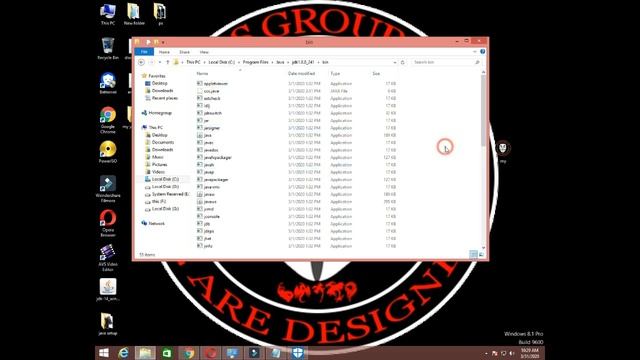Viewport: 640px width, 360px height.
Task: Launch the PowerISO desktop shortcut
Action: (x=108, y=152)
